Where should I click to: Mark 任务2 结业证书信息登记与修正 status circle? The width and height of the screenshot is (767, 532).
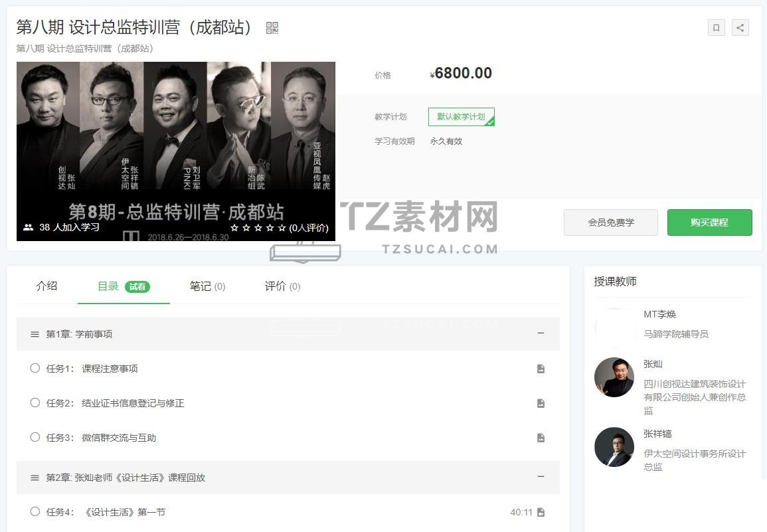pos(35,402)
